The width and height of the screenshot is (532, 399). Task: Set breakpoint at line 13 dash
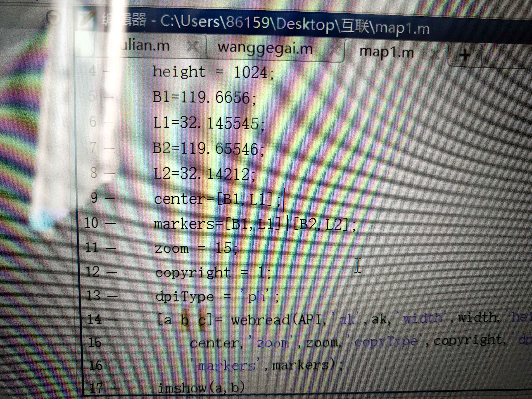[x=112, y=296]
